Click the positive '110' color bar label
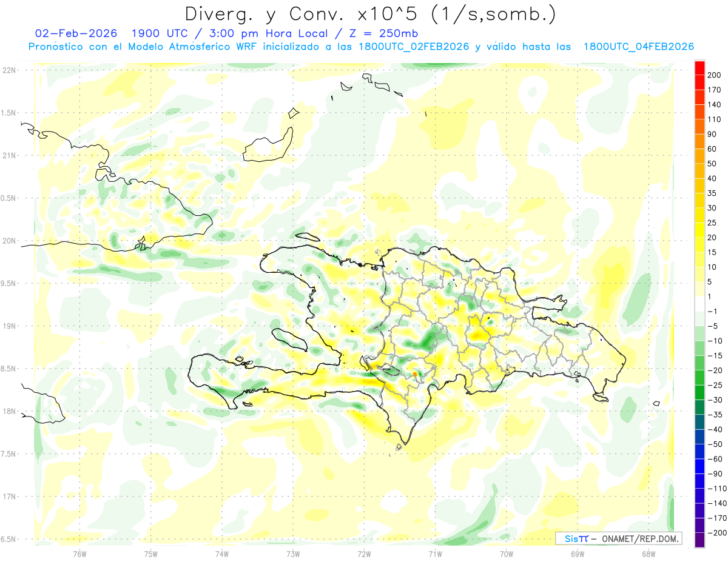Screen dimensions: 728x562 [715, 119]
